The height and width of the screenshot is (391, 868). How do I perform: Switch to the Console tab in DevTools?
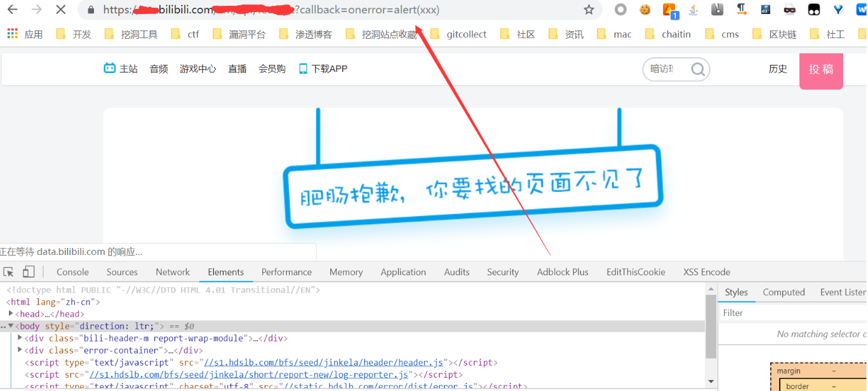tap(72, 272)
